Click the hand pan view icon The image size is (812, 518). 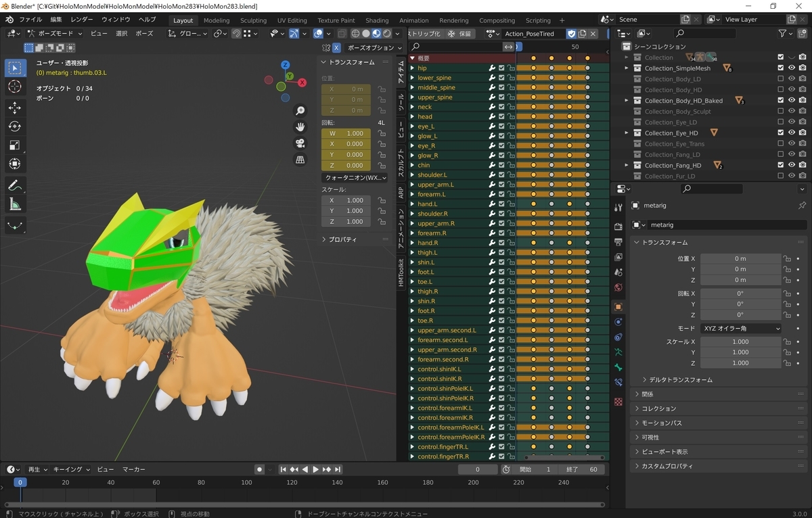point(300,127)
